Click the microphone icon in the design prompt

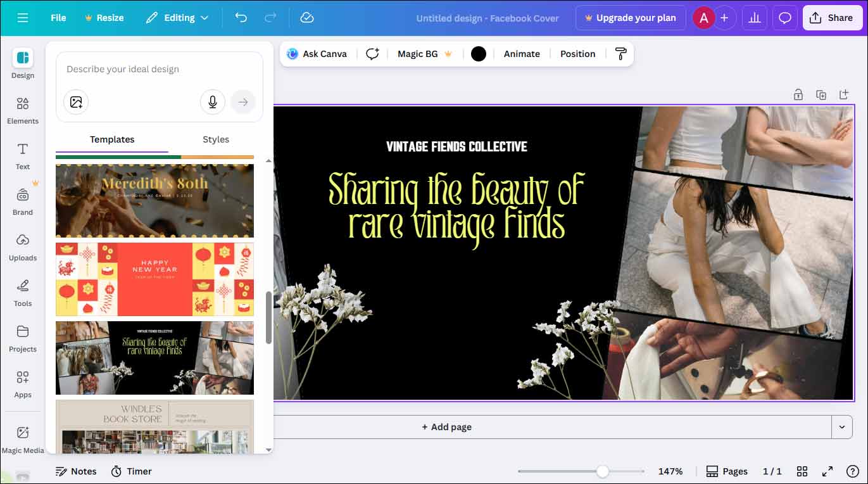[212, 101]
